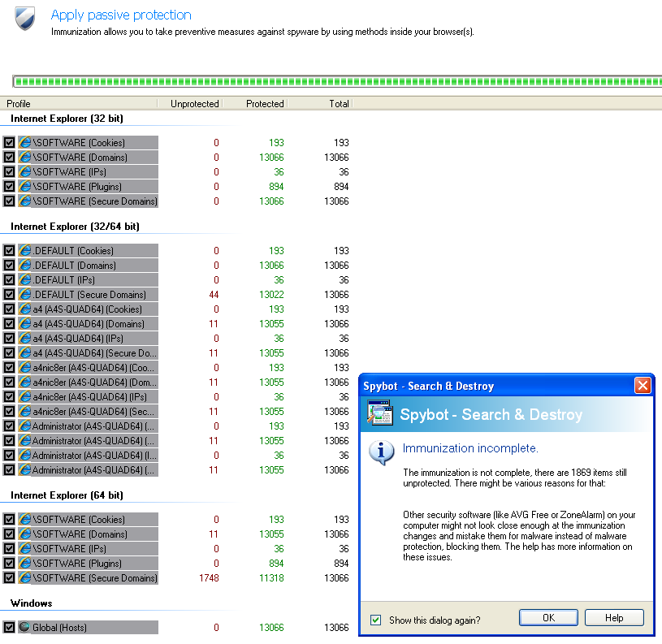Click the Immunization incomplete heading in dialog
Screen dimensions: 662x644
[x=470, y=448]
